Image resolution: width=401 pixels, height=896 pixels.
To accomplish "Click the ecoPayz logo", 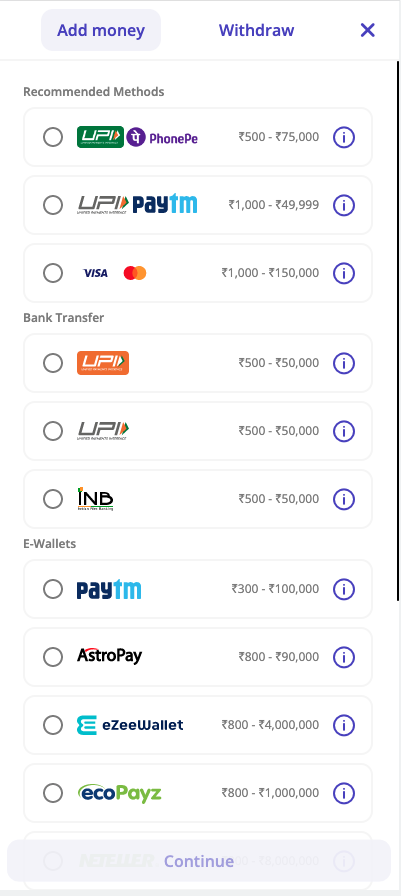I will pos(119,793).
